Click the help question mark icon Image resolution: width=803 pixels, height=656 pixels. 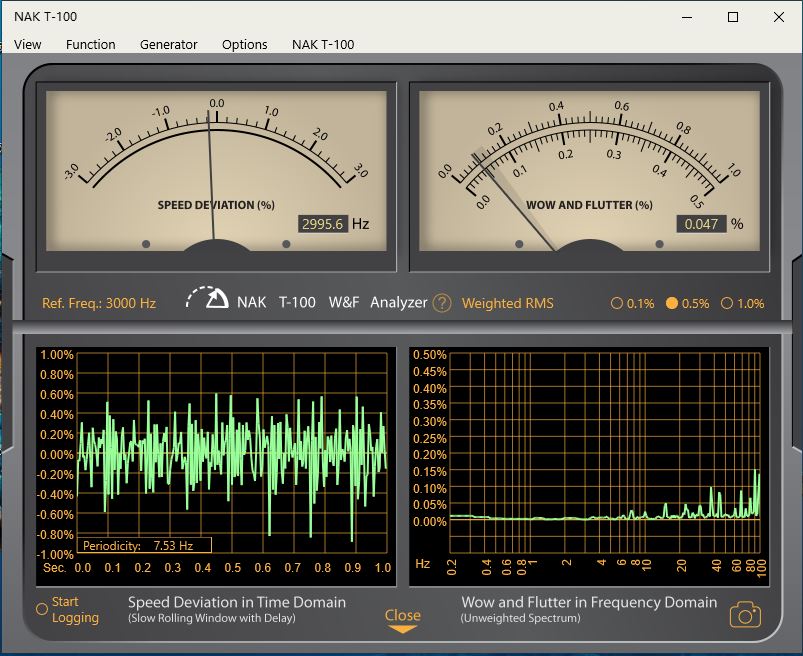click(441, 303)
